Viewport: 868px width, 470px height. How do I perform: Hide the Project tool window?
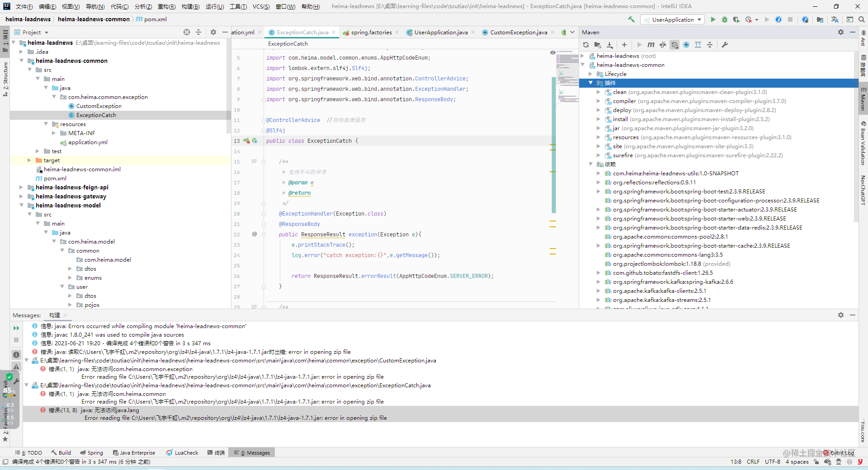pos(225,32)
